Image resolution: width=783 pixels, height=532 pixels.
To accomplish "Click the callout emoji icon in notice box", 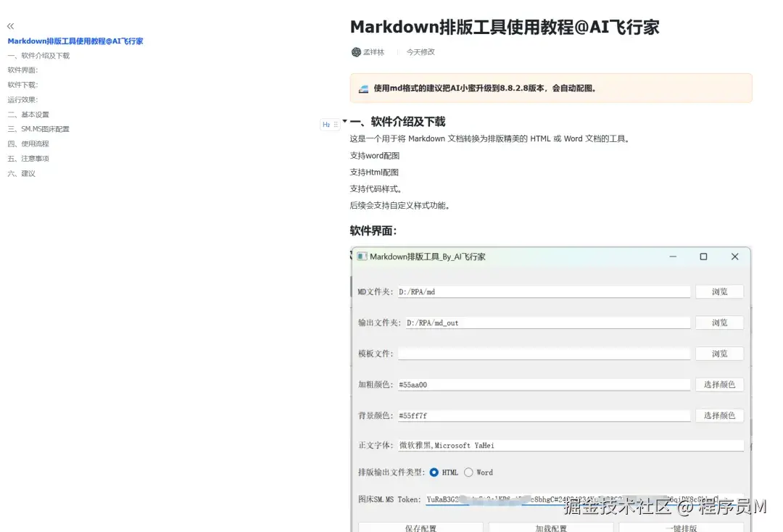I will click(x=363, y=89).
